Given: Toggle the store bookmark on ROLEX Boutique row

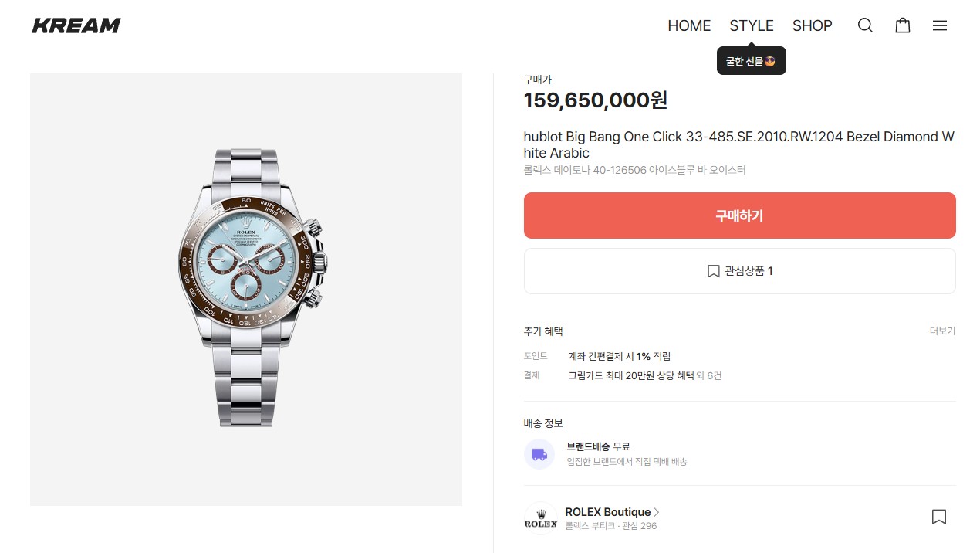Looking at the screenshot, I should coord(938,516).
